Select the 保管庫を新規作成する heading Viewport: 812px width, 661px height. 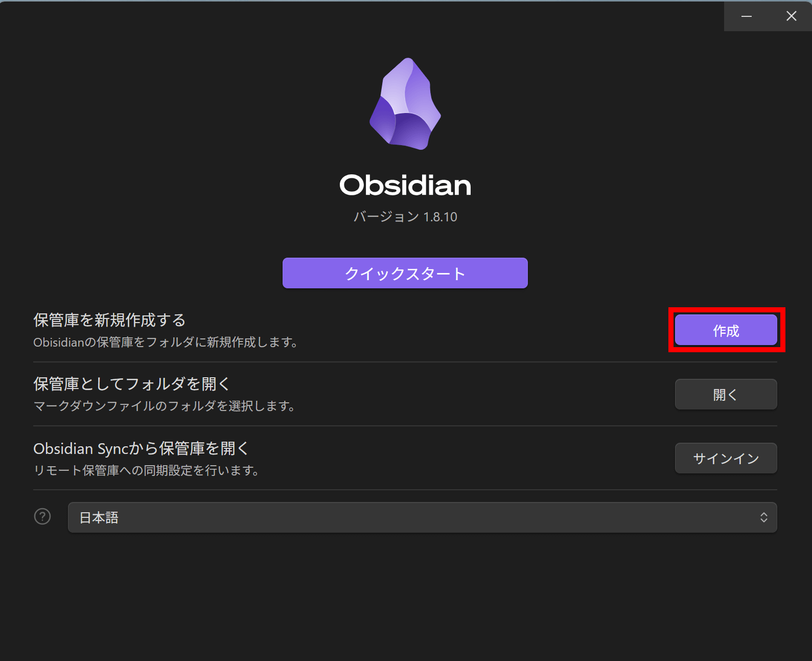coord(109,320)
